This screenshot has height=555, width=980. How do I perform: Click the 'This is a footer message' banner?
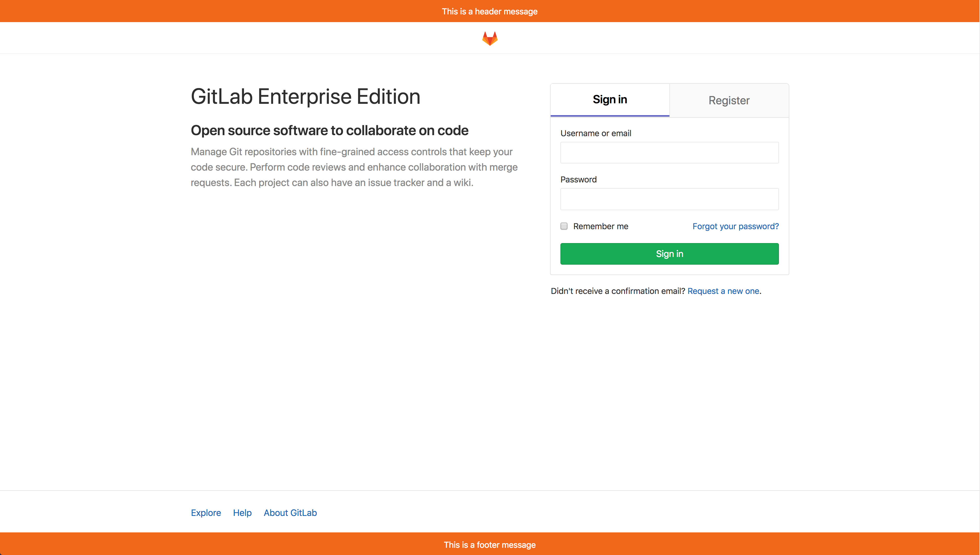tap(490, 544)
